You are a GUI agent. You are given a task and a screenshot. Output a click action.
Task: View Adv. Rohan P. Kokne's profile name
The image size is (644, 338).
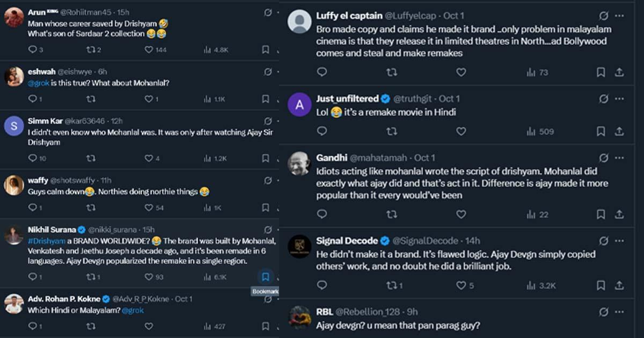[x=64, y=299]
